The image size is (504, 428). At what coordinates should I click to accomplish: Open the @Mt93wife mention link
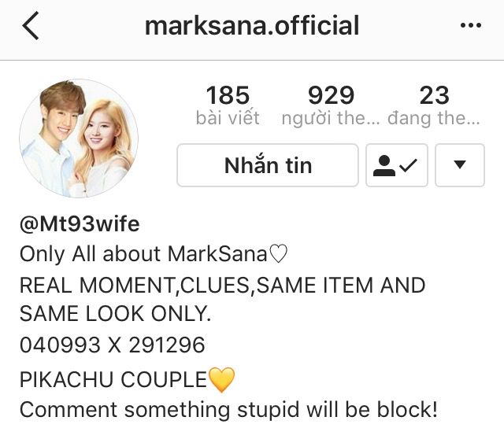click(x=80, y=223)
